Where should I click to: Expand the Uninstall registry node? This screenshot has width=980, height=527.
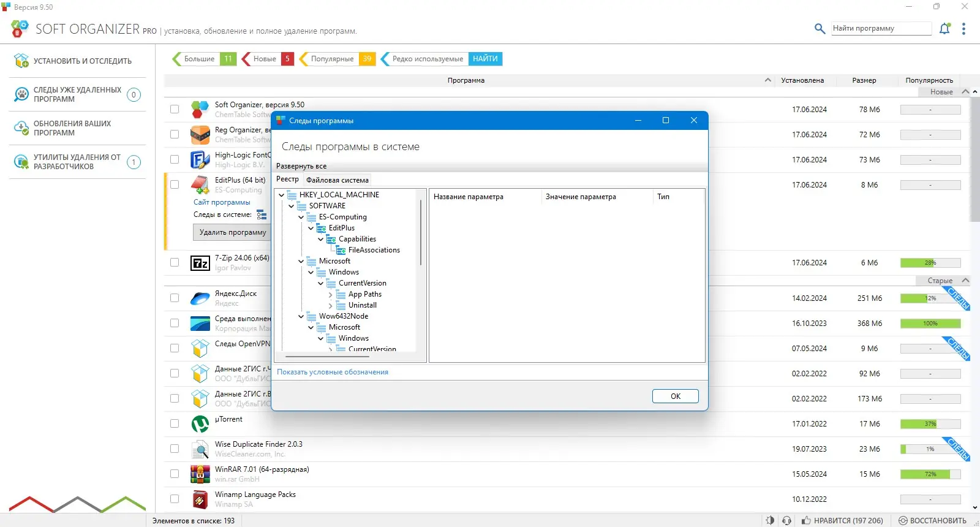coord(331,306)
